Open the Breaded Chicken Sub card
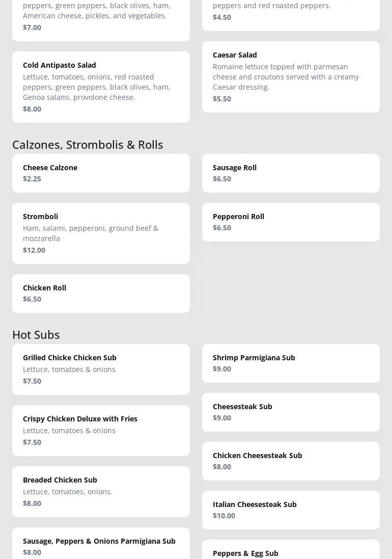The width and height of the screenshot is (392, 559). pos(101,491)
